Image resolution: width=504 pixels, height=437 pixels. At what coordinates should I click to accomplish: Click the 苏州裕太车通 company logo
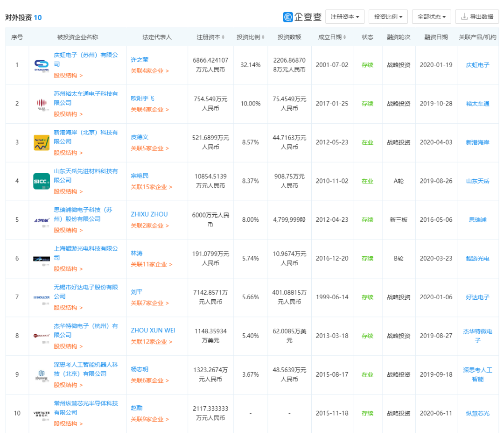pos(42,104)
